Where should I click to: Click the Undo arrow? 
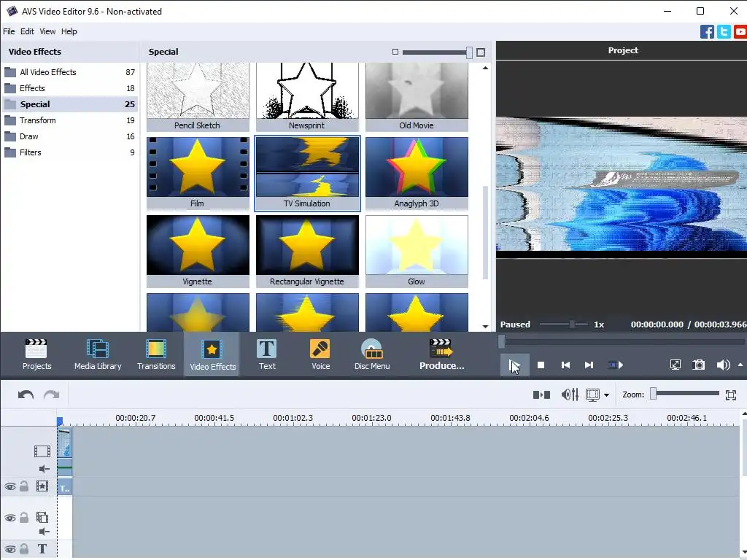[x=26, y=394]
